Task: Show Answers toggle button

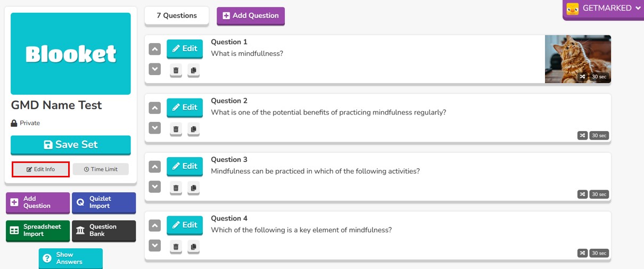Action: tap(71, 258)
